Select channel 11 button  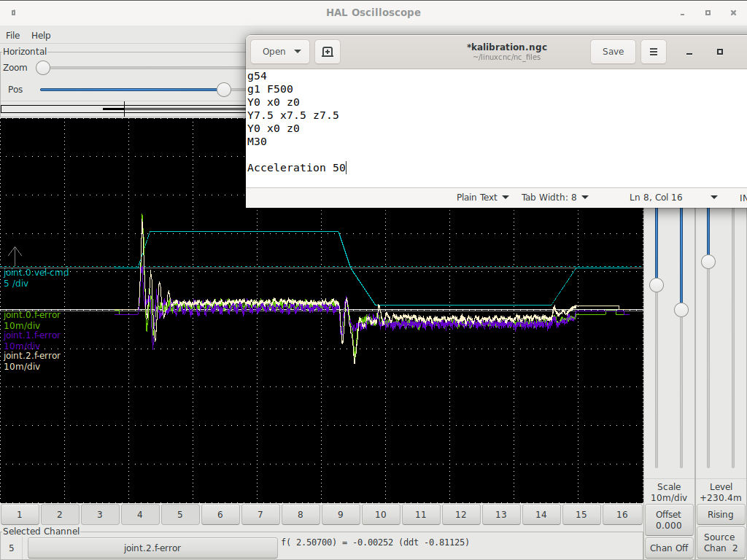point(421,514)
